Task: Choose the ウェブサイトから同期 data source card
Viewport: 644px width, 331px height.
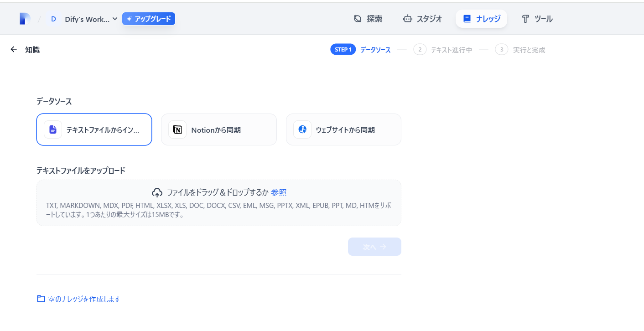Action: (343, 129)
